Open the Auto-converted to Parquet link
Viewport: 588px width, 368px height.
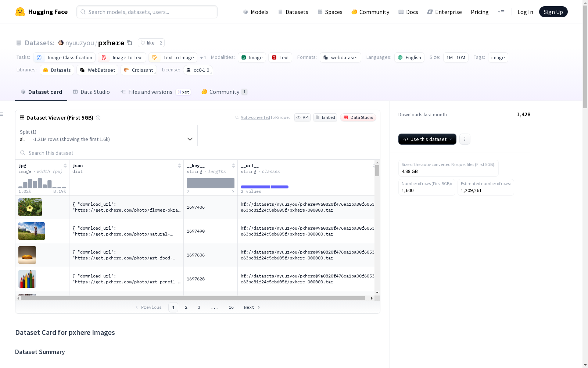(x=262, y=117)
